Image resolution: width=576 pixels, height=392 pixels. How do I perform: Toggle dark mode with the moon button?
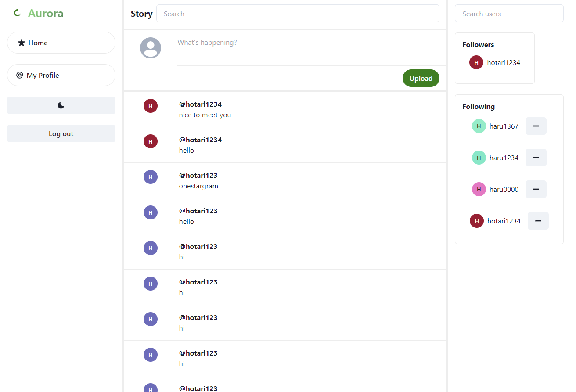coord(61,105)
